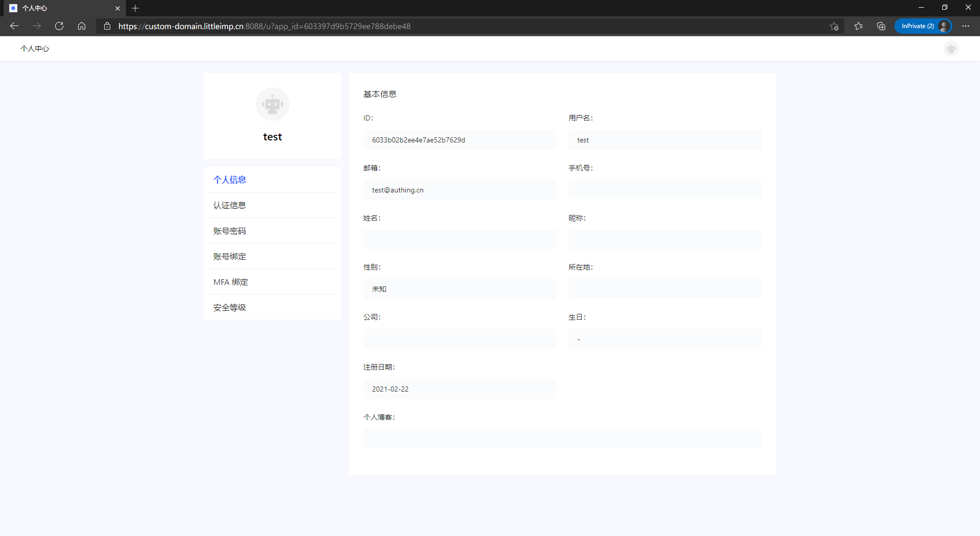Click the 个人中心 title in the header
This screenshot has height=536, width=980.
[35, 48]
